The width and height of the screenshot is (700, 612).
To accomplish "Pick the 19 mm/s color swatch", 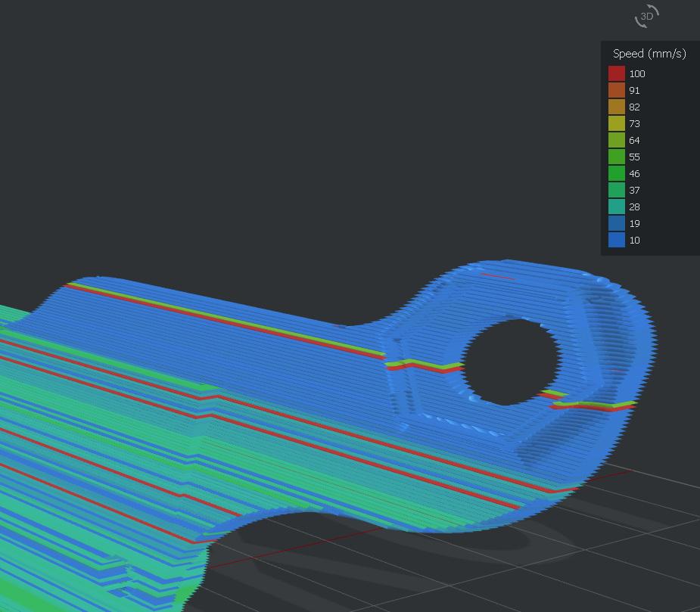I will click(x=617, y=223).
